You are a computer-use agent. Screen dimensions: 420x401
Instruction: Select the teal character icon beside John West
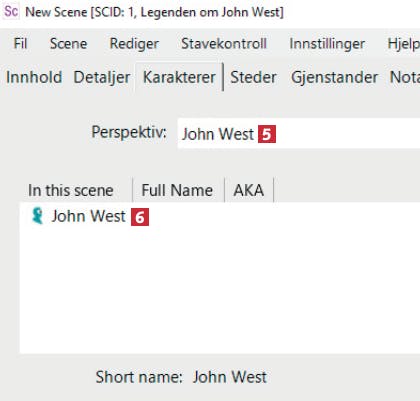[x=37, y=216]
